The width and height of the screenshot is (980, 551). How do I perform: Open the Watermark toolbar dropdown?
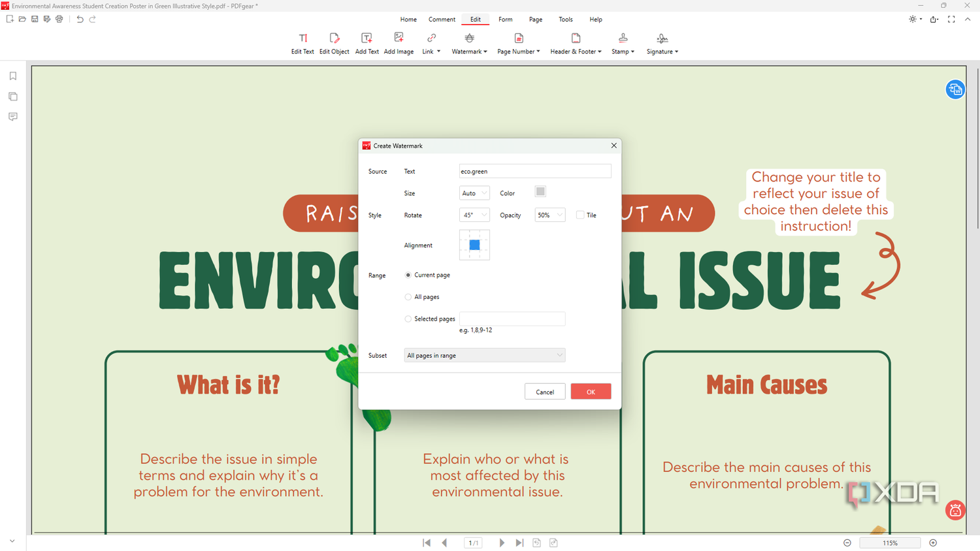pos(469,44)
